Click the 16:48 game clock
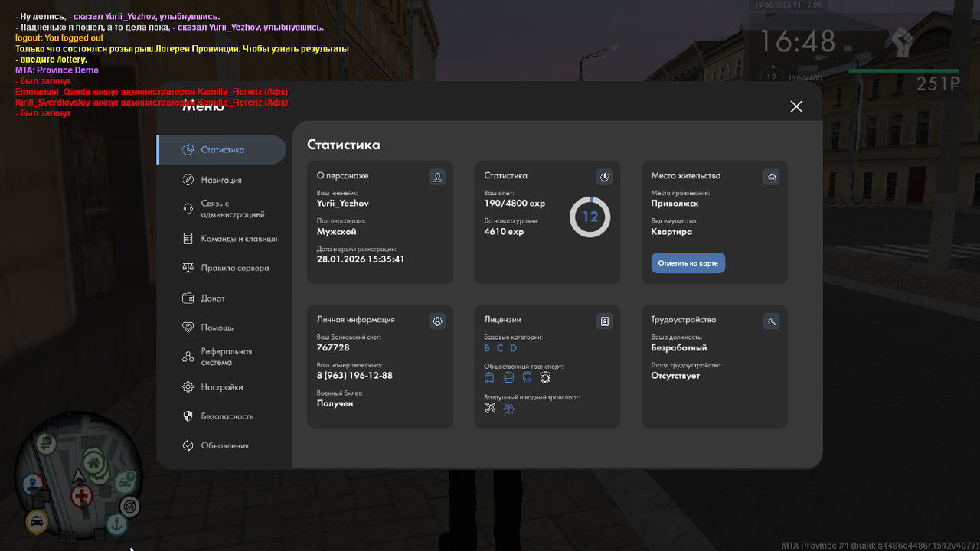Image resolution: width=980 pixels, height=551 pixels. click(797, 41)
